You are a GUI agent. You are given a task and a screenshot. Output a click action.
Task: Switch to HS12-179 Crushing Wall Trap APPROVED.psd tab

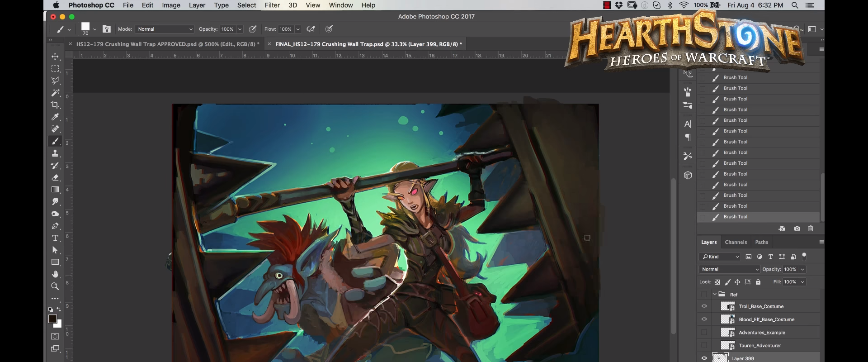tap(168, 44)
